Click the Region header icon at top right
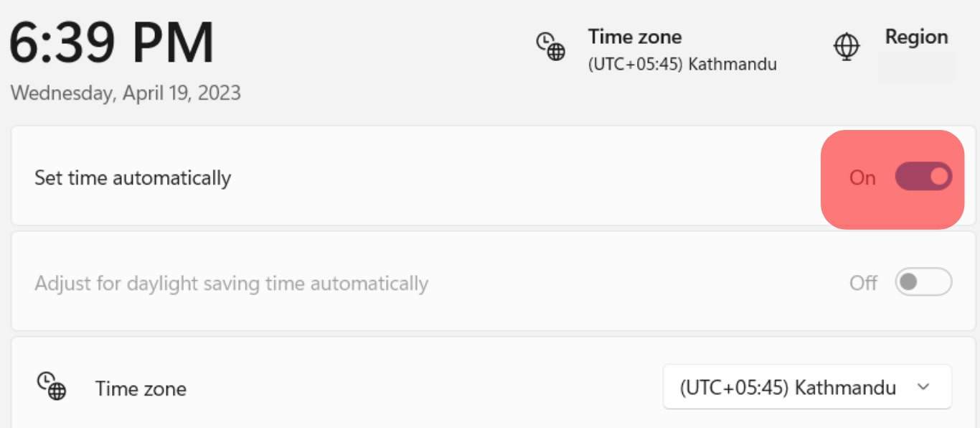The image size is (980, 428). coord(847,45)
